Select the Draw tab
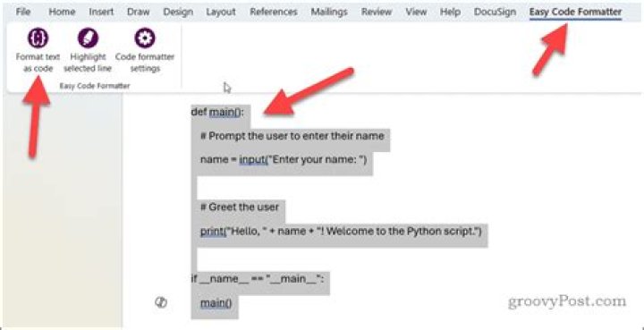644x330 pixels. click(138, 12)
